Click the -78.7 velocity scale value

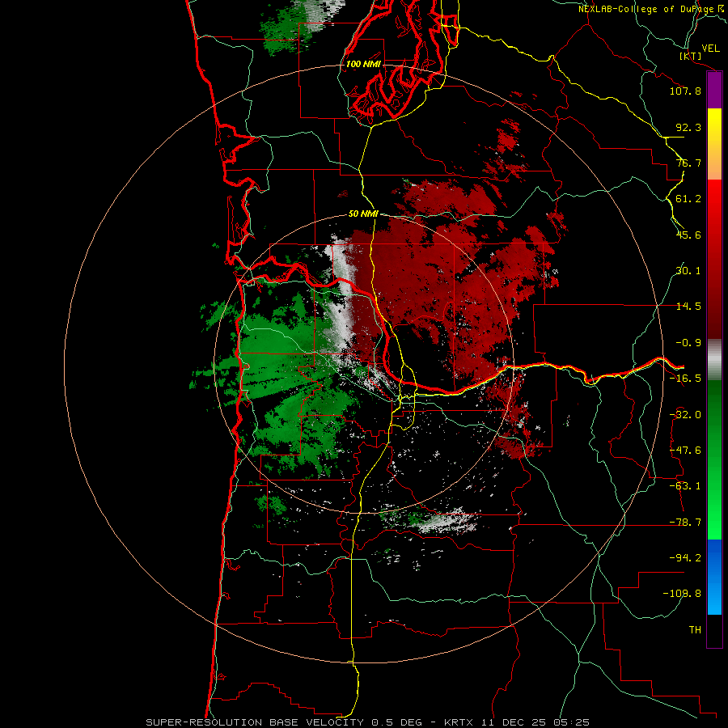pos(685,523)
